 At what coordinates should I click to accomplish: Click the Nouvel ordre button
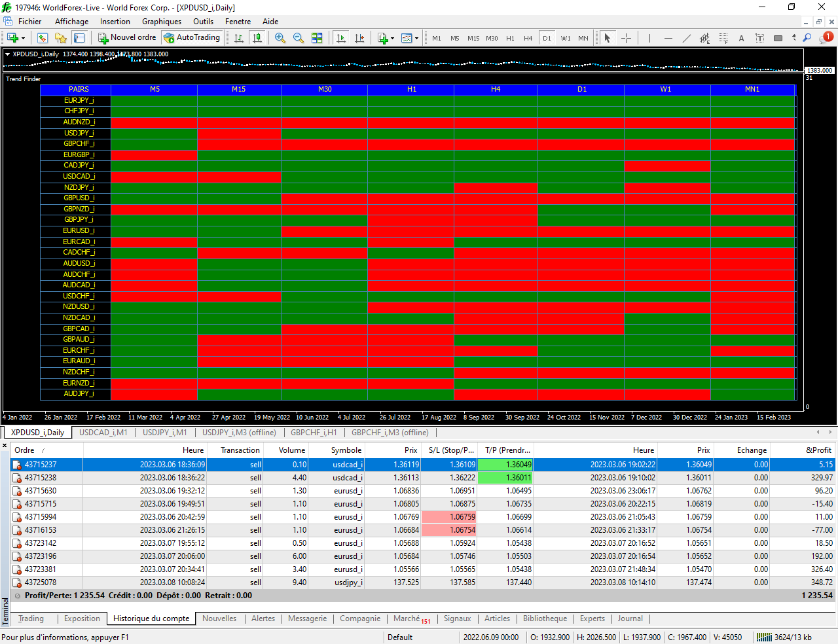tap(127, 38)
